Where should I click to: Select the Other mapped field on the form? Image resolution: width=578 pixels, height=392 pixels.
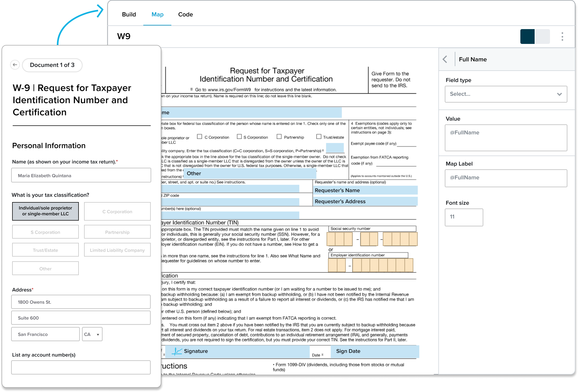(250, 174)
